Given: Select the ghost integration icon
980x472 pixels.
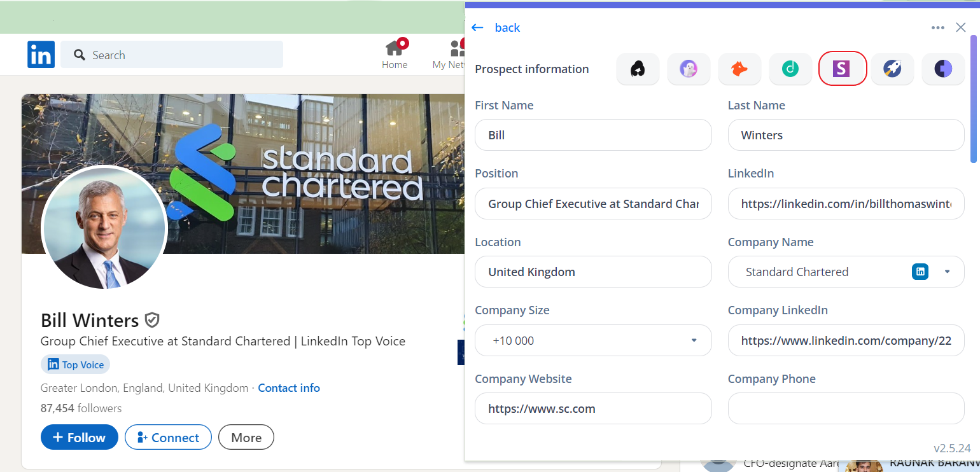Looking at the screenshot, I should pos(689,69).
